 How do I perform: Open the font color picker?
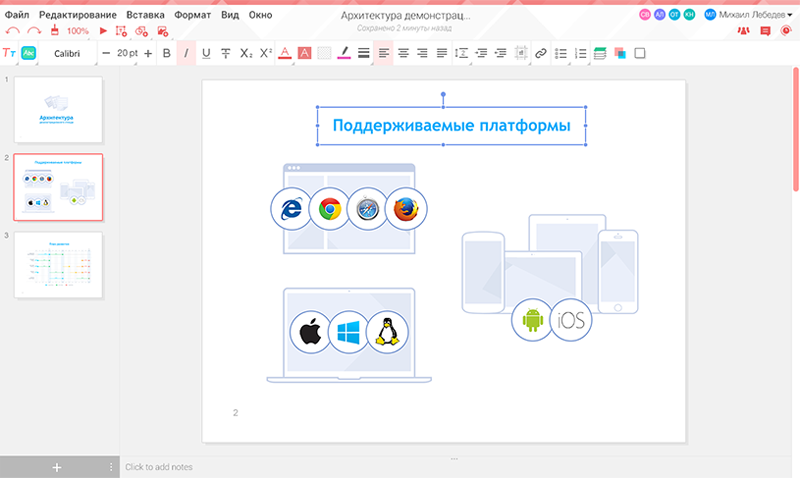pos(285,53)
